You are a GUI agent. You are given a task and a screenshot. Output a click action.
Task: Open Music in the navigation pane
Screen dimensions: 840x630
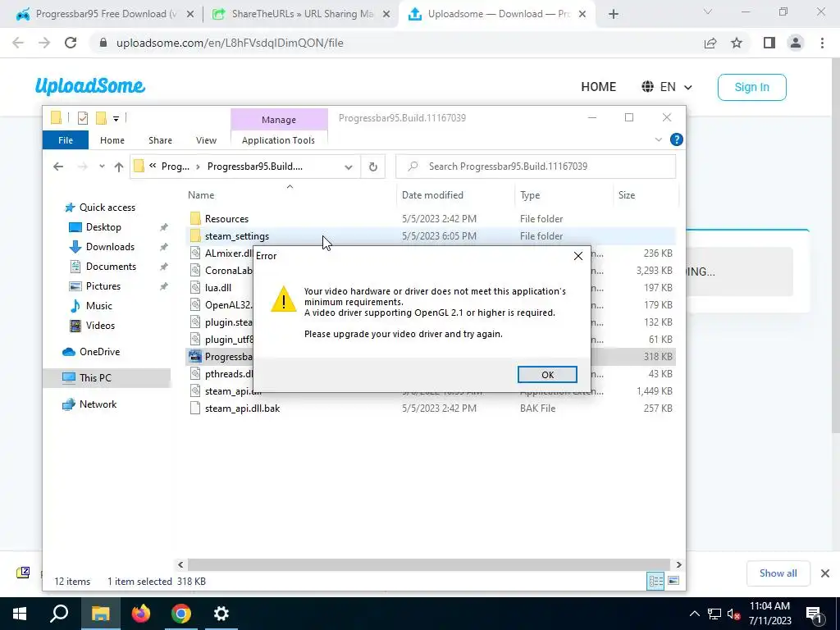98,306
